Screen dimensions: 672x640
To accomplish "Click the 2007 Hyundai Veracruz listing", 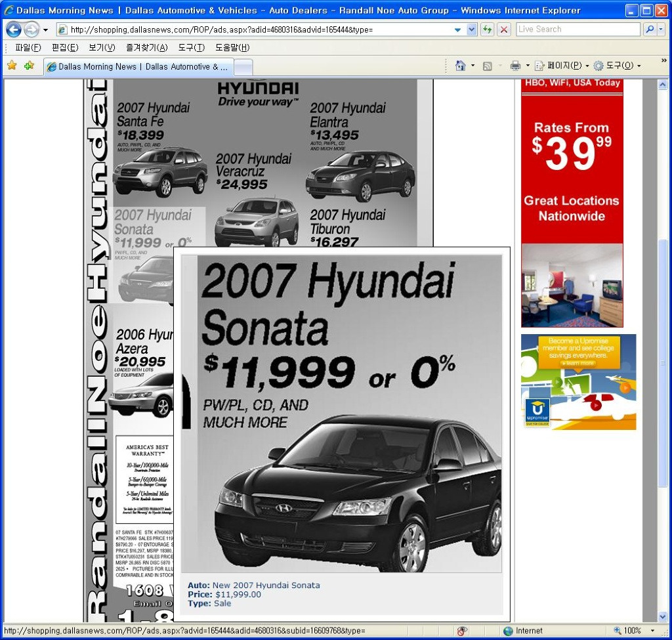I will [257, 200].
